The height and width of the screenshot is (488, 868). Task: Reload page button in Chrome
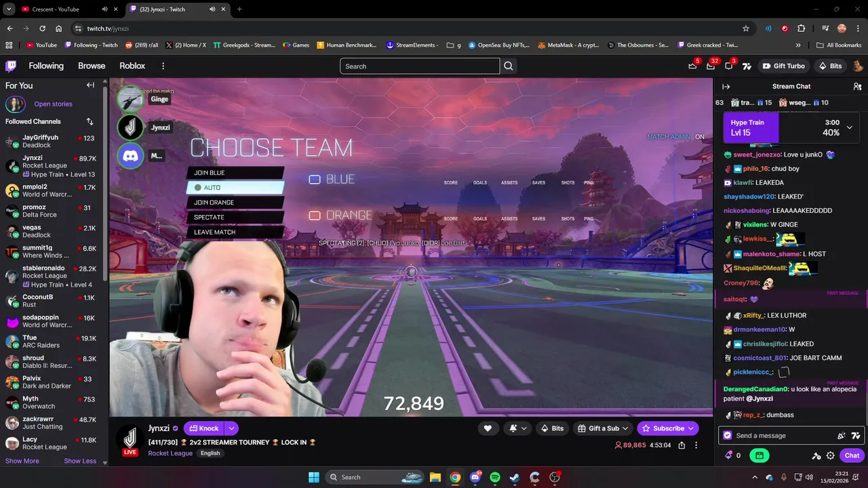tap(42, 28)
